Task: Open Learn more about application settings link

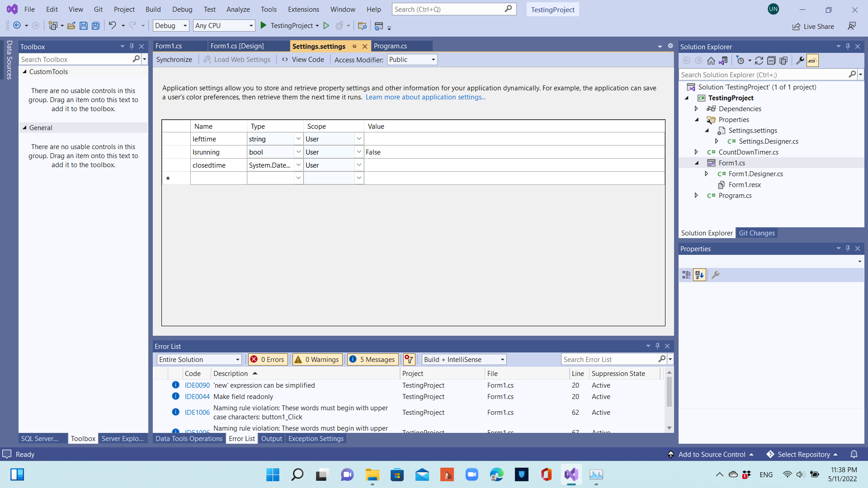Action: click(x=425, y=97)
